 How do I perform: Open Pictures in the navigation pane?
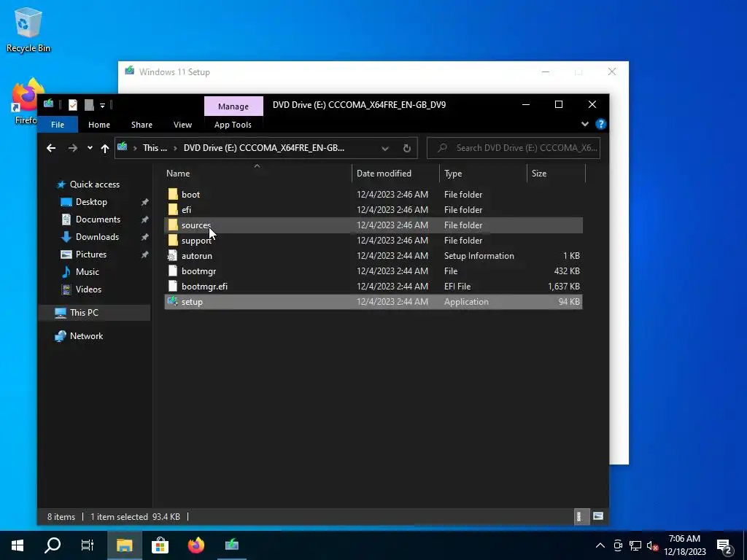click(x=90, y=254)
